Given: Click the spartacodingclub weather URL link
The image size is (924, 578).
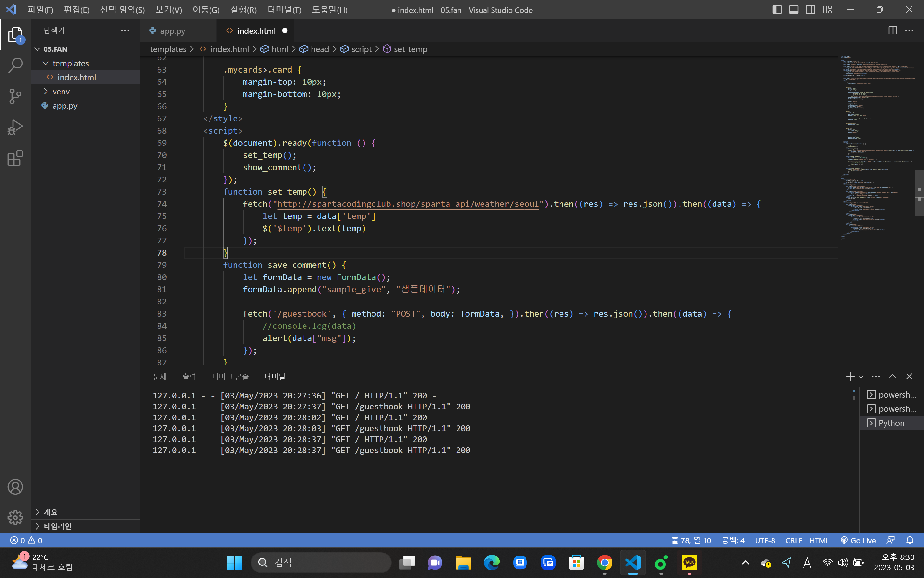Looking at the screenshot, I should [x=408, y=204].
